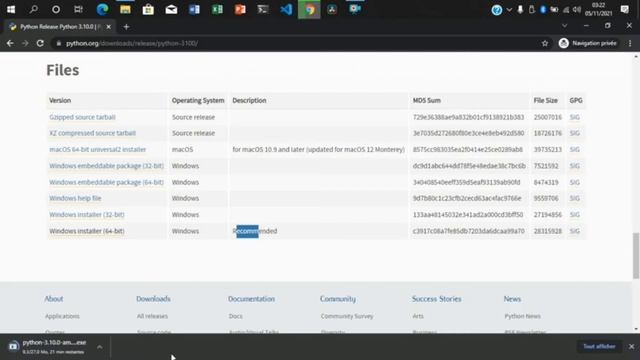The image size is (640, 360).
Task: Reload the python.org page
Action: click(x=40, y=43)
